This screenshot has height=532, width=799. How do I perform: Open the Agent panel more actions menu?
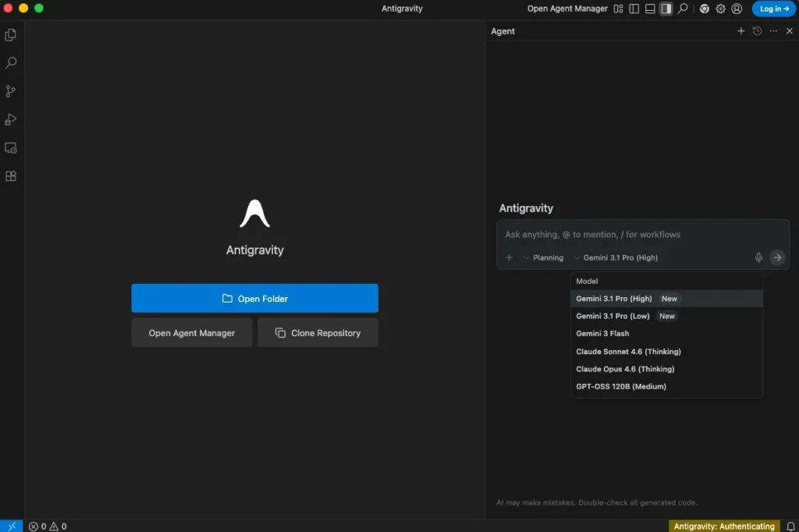[773, 31]
